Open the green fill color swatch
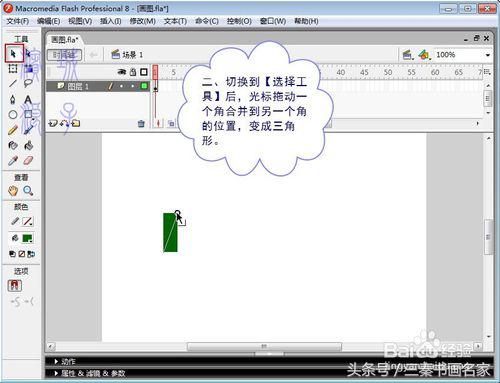 point(27,238)
